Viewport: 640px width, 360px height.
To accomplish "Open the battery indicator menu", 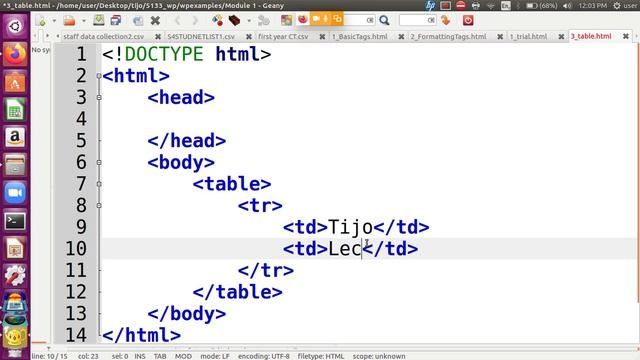I will coord(541,6).
